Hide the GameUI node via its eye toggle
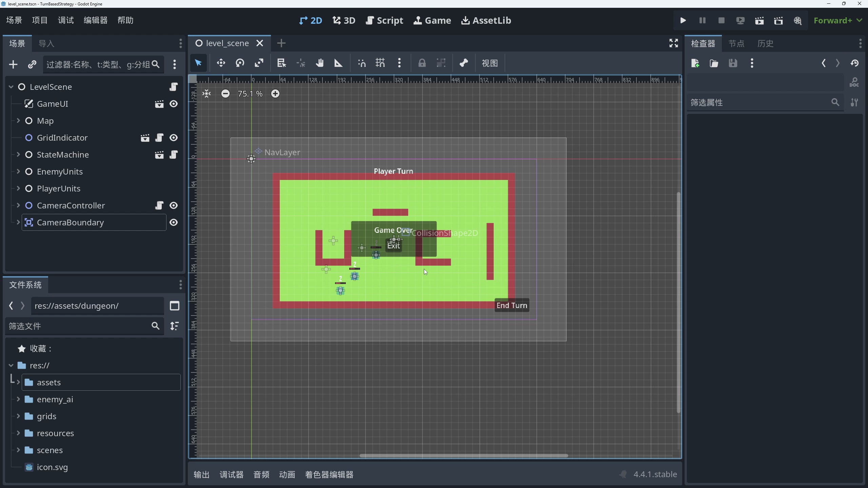 point(174,104)
